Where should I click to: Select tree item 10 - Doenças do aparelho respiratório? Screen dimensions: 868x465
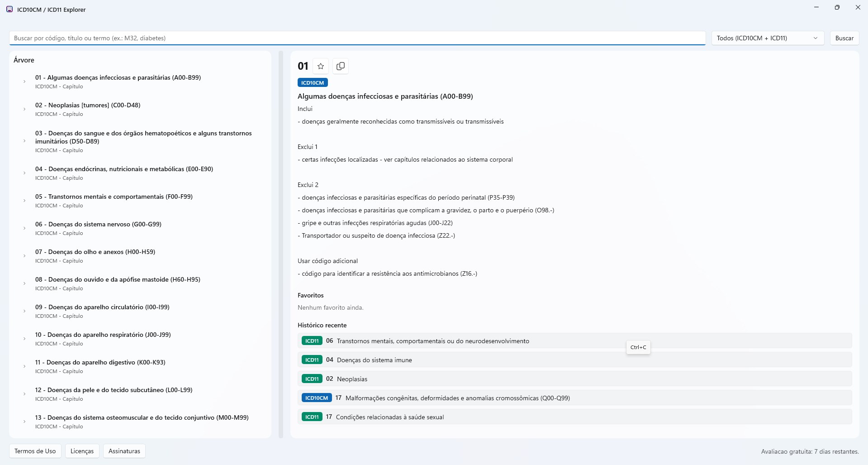[140, 339]
